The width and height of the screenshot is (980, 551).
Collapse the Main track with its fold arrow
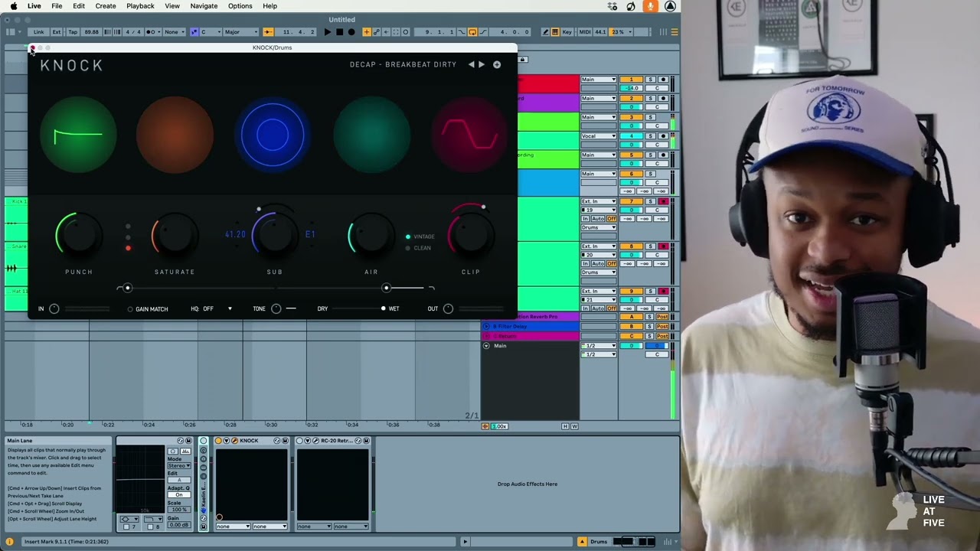click(486, 346)
